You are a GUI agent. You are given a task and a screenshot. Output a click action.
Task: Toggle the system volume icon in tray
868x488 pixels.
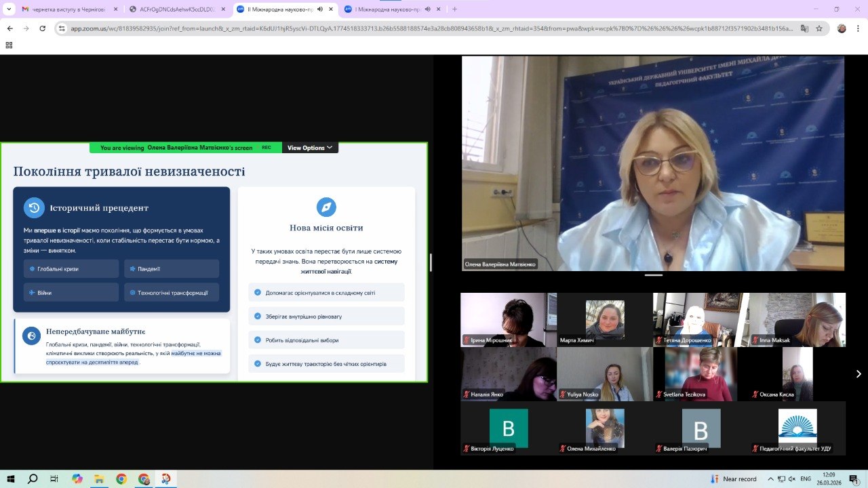(x=791, y=479)
